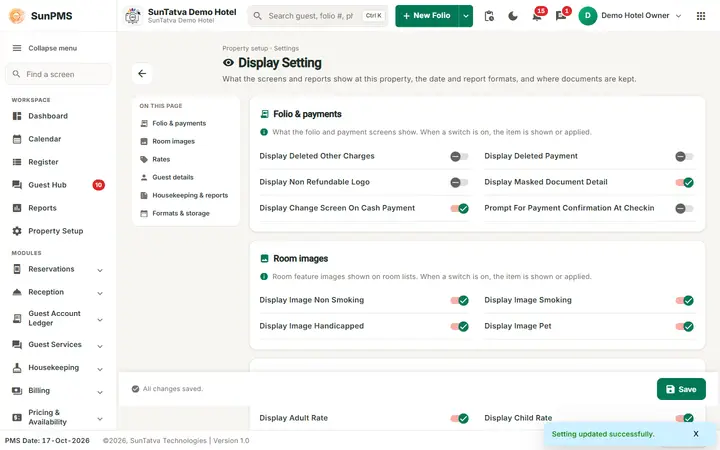
Task: Expand the Guest Services module
Action: [x=100, y=346]
